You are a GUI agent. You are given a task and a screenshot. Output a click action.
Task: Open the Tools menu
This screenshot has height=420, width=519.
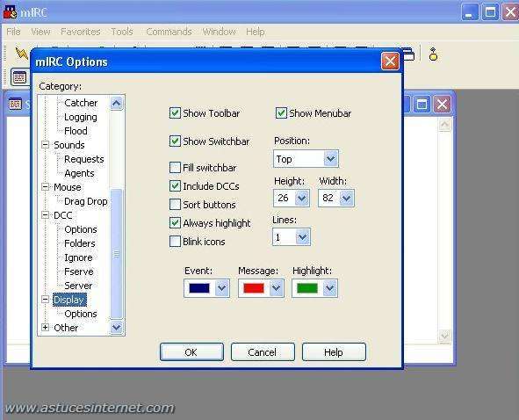click(122, 32)
